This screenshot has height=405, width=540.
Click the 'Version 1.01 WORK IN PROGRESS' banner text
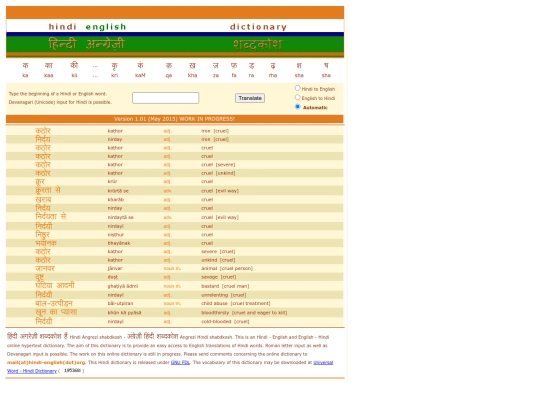click(x=174, y=119)
